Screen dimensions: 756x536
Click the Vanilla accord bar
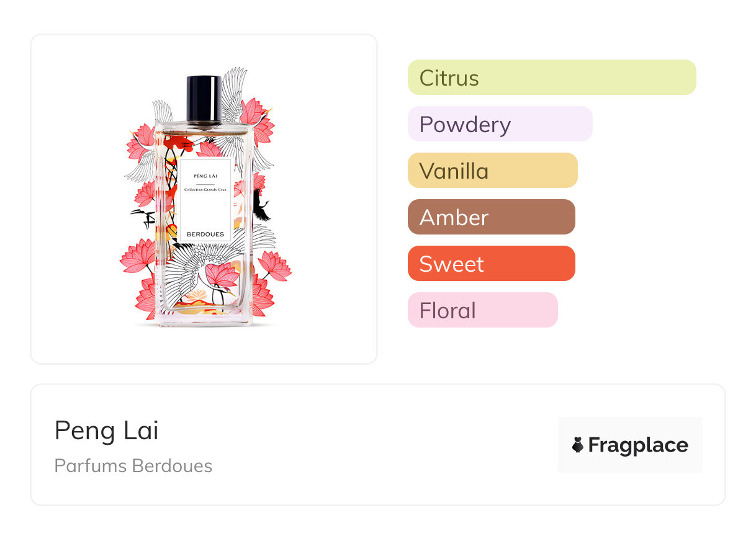click(x=492, y=171)
